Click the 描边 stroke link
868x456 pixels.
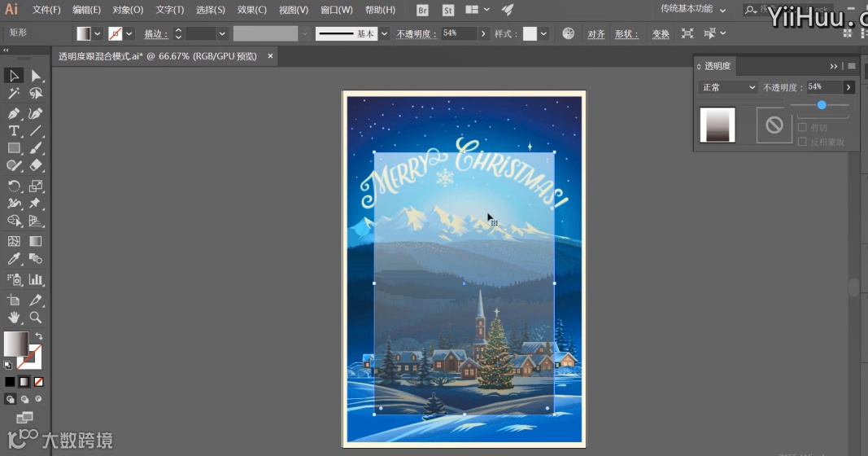point(155,34)
